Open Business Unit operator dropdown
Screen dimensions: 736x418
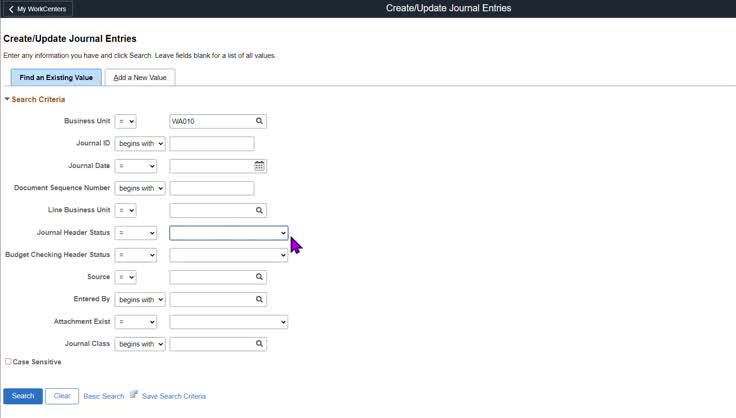pyautogui.click(x=125, y=122)
